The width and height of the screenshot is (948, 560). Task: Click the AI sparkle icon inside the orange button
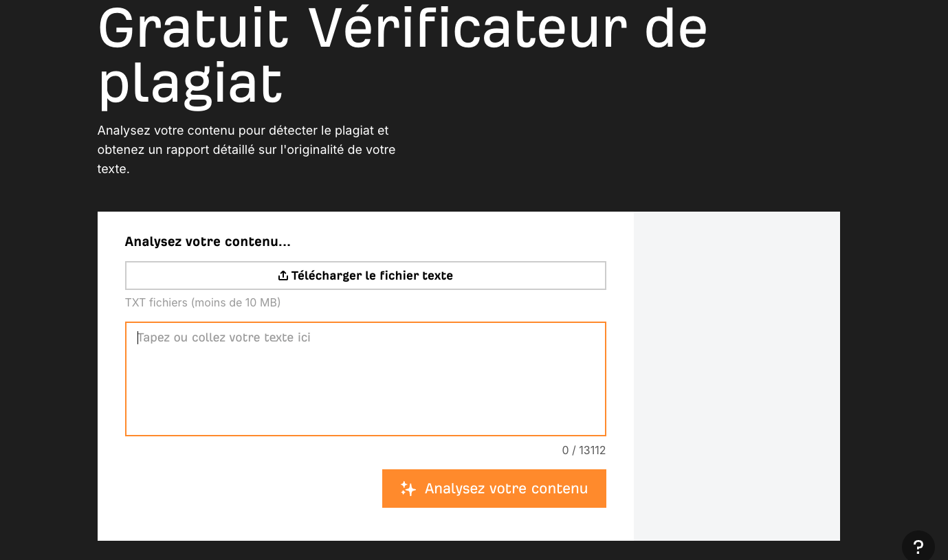click(408, 489)
